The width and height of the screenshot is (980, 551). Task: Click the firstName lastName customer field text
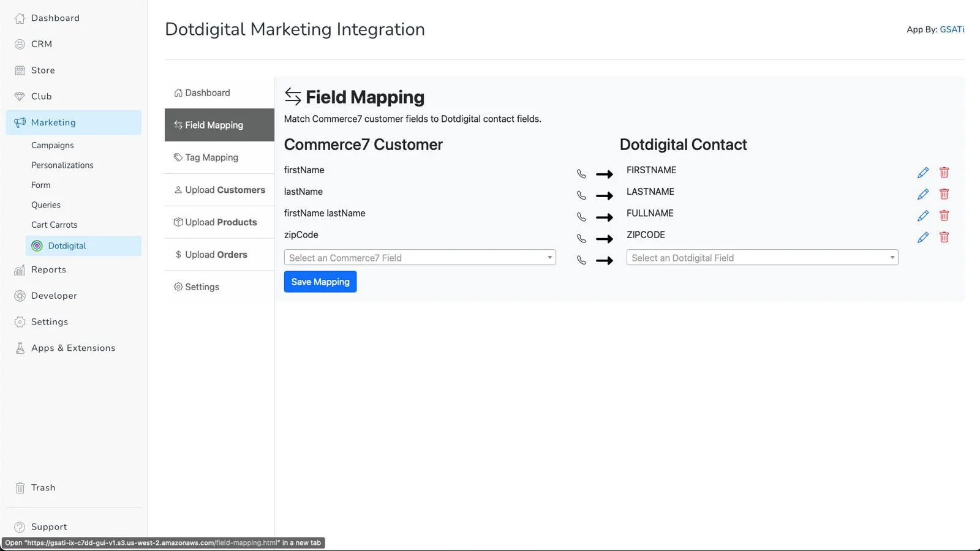(x=325, y=213)
